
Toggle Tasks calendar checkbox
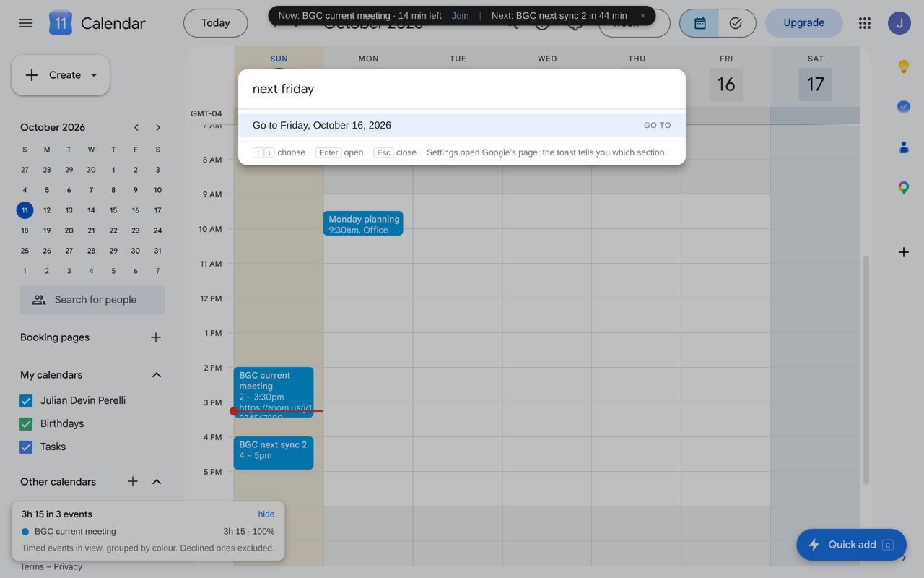point(26,447)
